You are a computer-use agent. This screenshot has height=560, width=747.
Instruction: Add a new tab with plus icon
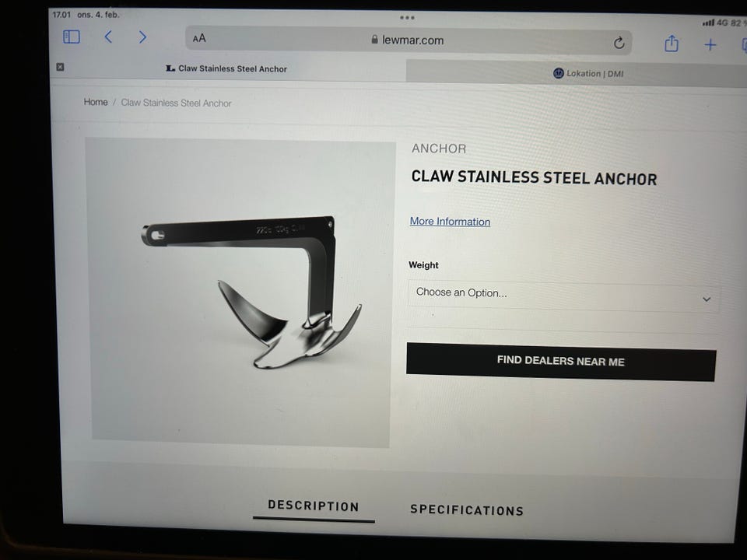[x=710, y=45]
